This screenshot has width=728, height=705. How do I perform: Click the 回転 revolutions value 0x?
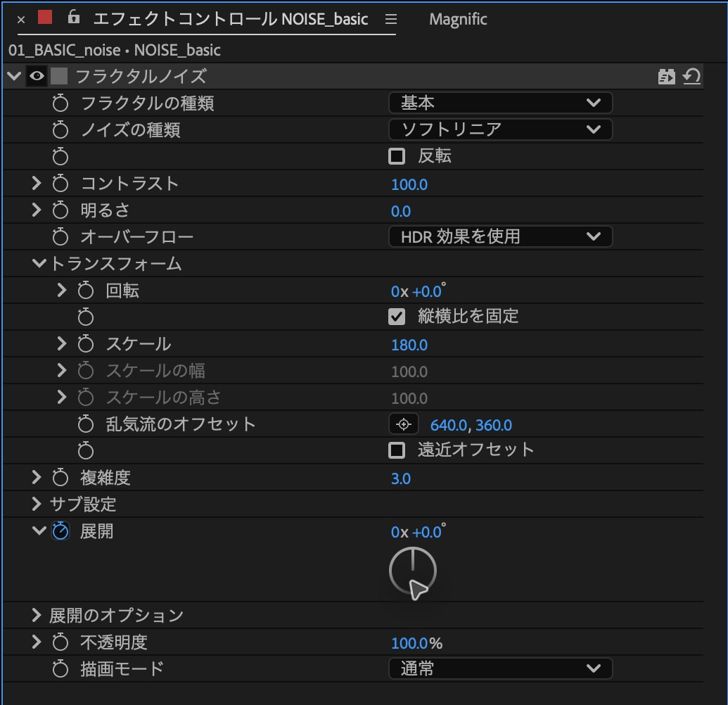[400, 292]
